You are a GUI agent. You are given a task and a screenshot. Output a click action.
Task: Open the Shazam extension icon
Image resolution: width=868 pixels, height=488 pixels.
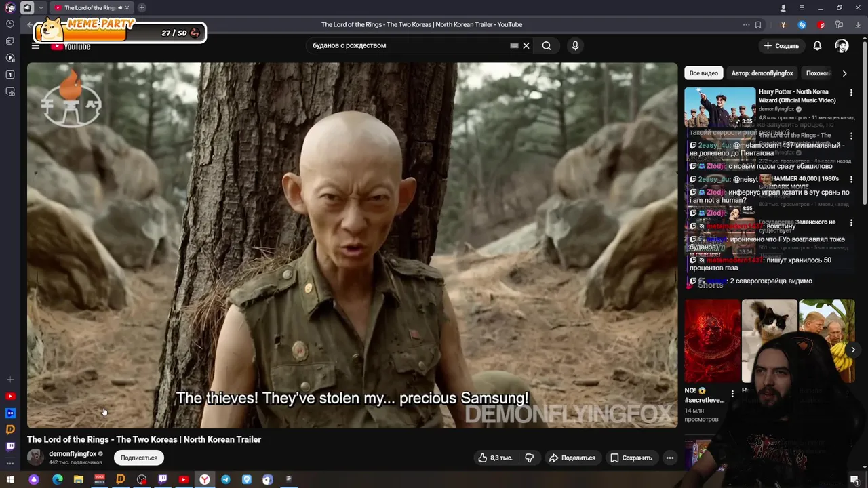(x=802, y=24)
